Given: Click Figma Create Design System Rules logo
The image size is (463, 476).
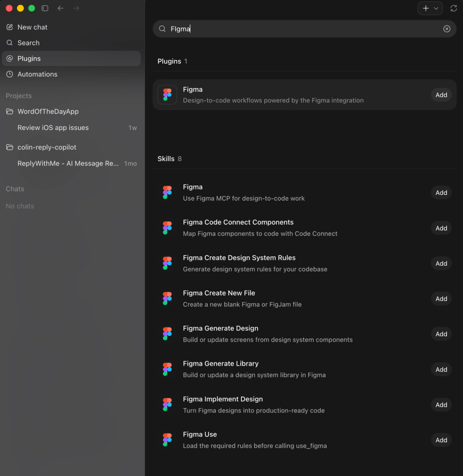Looking at the screenshot, I should [167, 263].
